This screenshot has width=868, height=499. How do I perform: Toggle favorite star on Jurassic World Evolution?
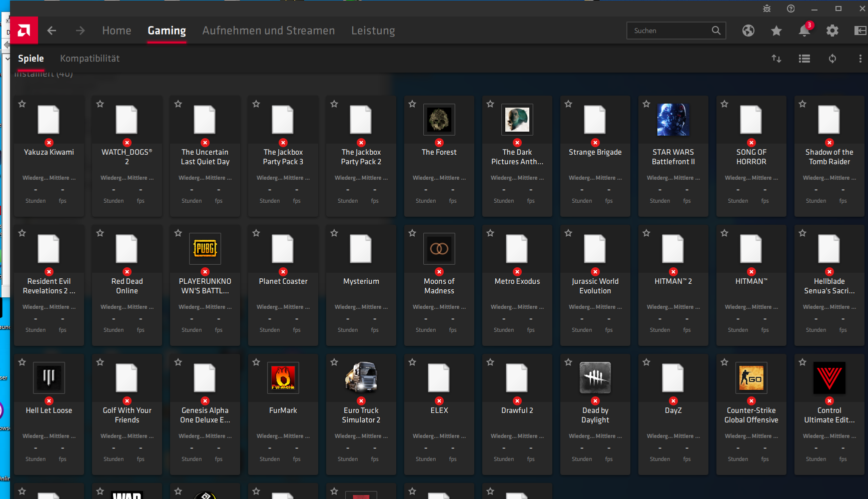pos(568,233)
